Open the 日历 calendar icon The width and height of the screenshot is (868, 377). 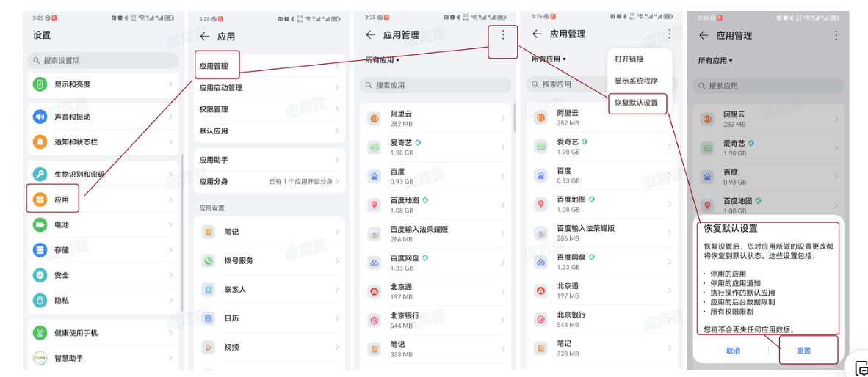[x=209, y=318]
